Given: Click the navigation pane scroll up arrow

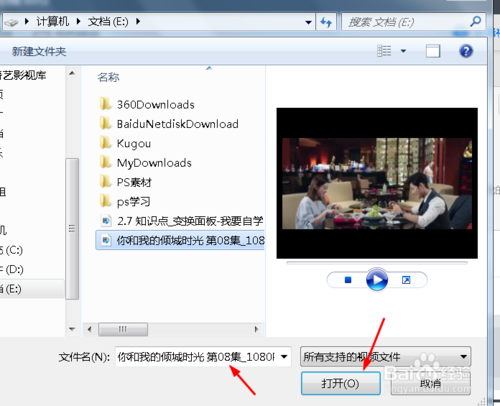Looking at the screenshot, I should coord(72,73).
